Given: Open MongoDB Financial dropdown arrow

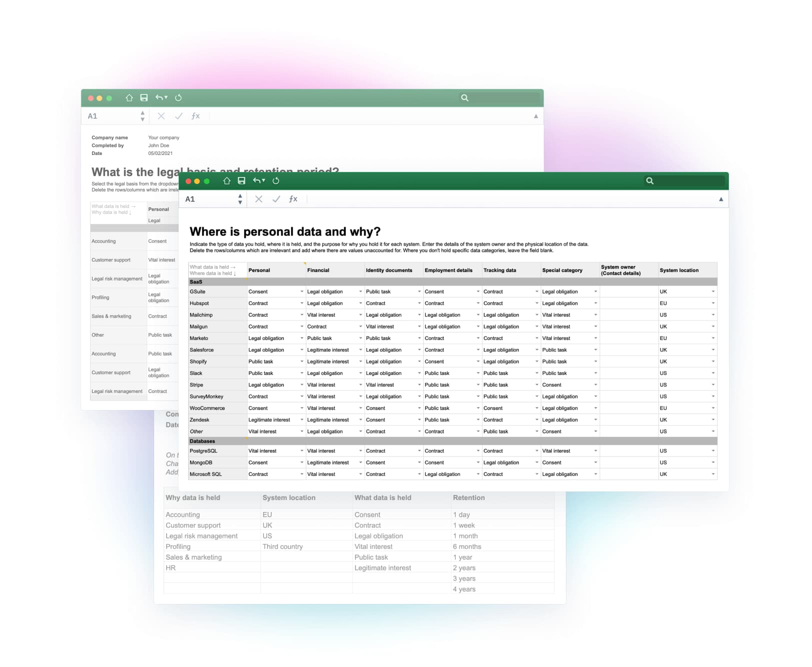Looking at the screenshot, I should pyautogui.click(x=360, y=462).
